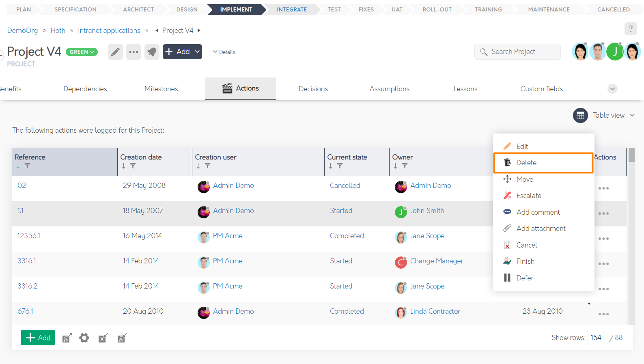Click the Show rows number field
The width and height of the screenshot is (644, 364).
tap(596, 338)
